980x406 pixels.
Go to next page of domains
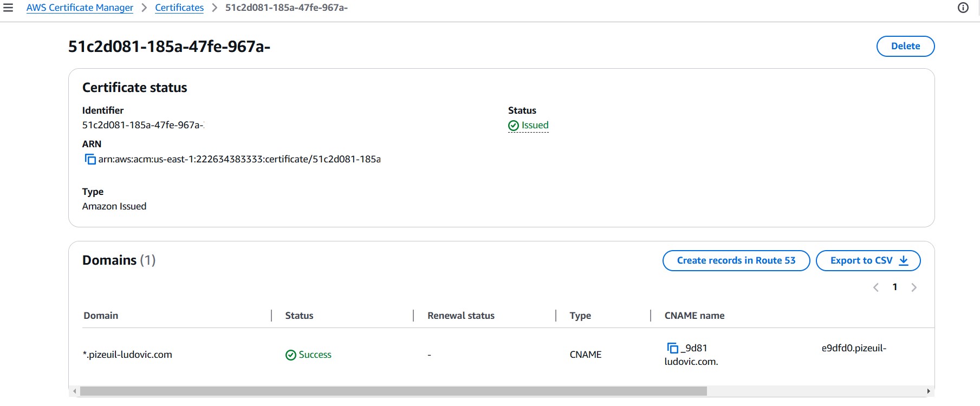(x=914, y=287)
